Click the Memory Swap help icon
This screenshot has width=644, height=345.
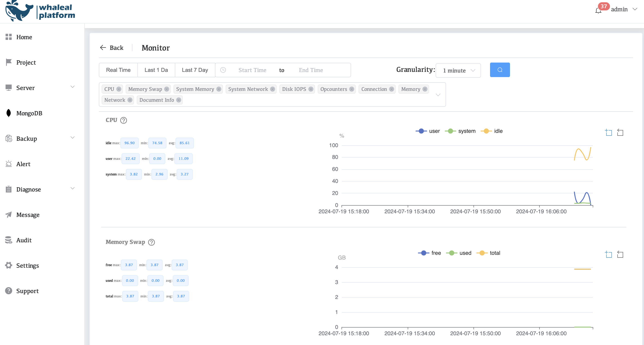click(151, 242)
